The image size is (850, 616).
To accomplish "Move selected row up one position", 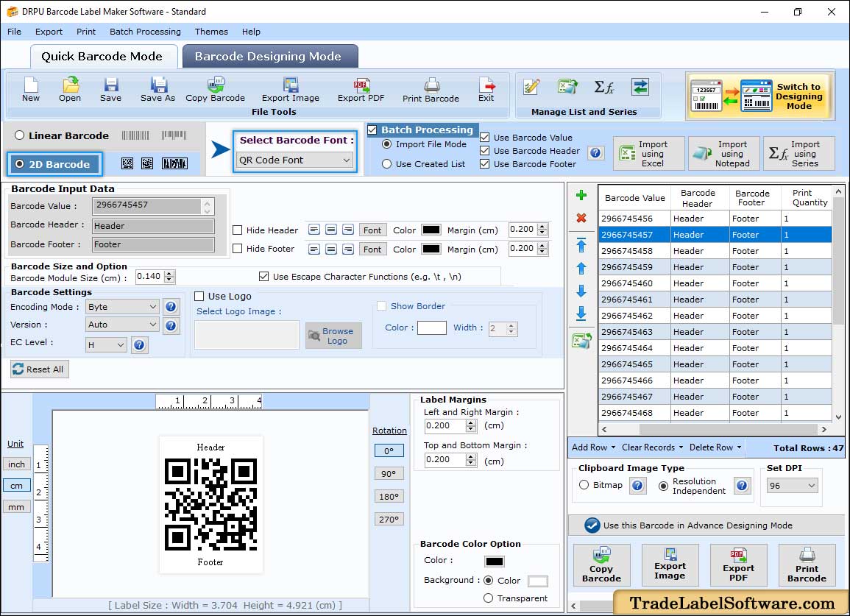I will pos(581,269).
